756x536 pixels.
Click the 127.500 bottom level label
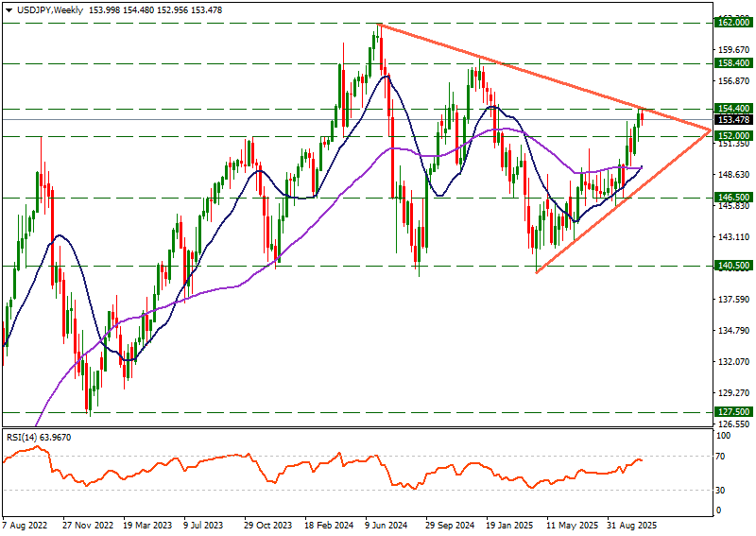(x=730, y=412)
